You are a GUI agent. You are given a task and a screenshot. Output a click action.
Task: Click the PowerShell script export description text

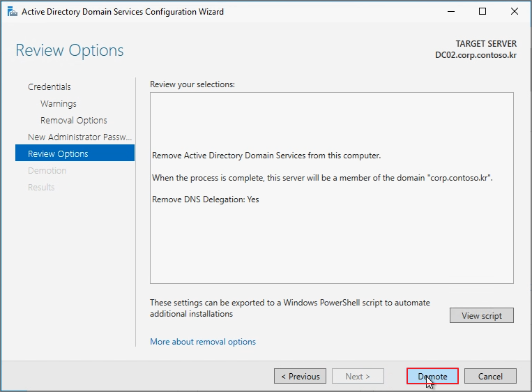coord(290,308)
